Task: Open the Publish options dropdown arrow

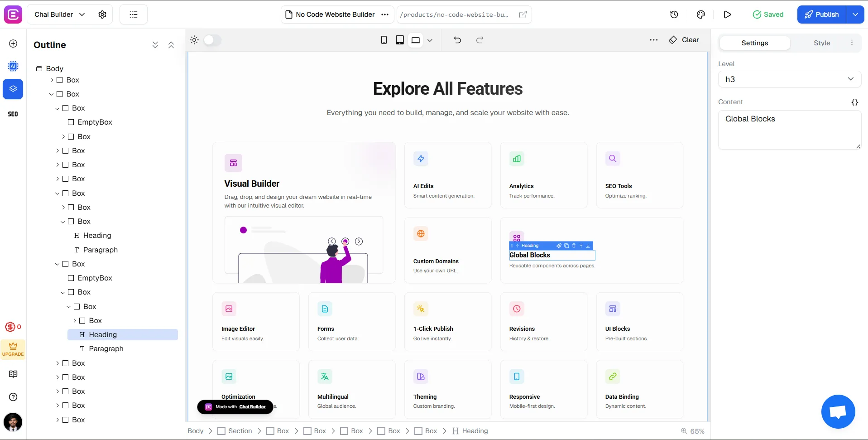Action: pyautogui.click(x=855, y=15)
